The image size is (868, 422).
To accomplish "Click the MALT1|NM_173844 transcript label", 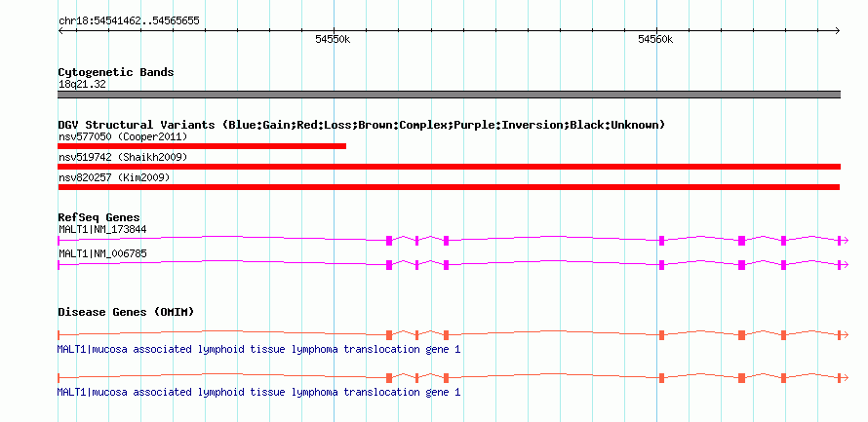I will click(x=102, y=229).
